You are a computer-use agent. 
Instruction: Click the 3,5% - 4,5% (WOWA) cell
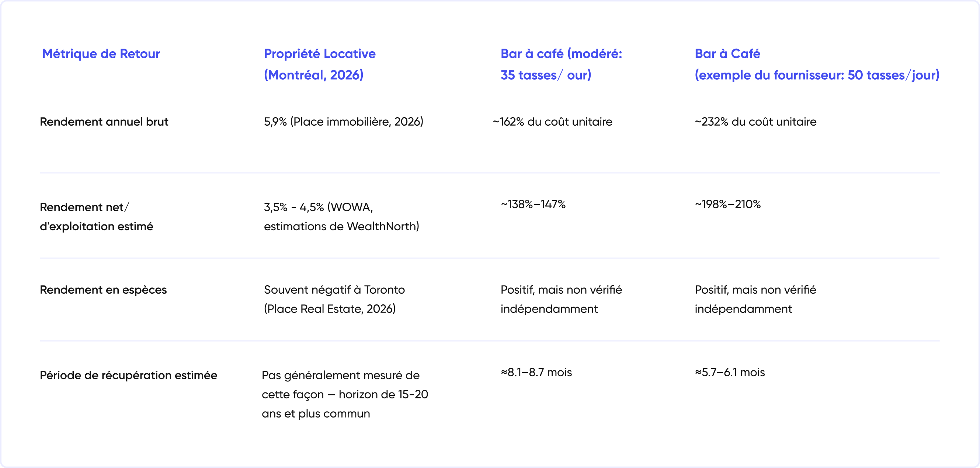pos(341,217)
